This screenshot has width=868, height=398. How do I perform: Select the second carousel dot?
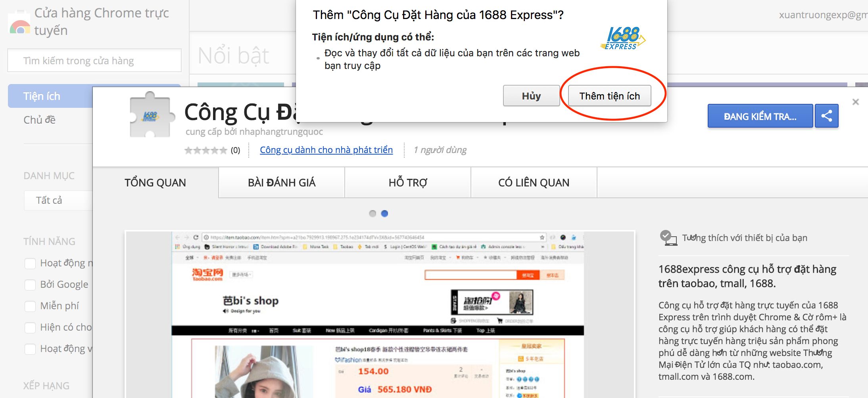click(384, 213)
